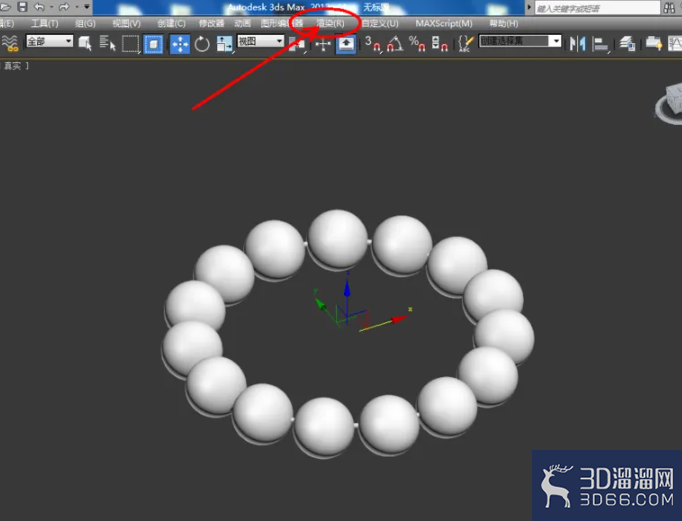This screenshot has height=521, width=682.
Task: Click the Save file icon
Action: (22, 7)
